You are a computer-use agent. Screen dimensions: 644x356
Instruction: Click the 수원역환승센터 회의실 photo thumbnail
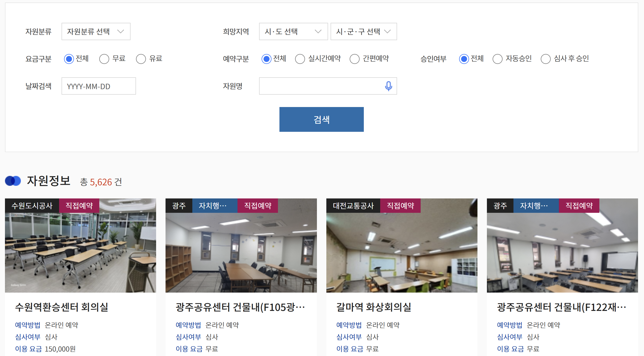[x=80, y=250]
